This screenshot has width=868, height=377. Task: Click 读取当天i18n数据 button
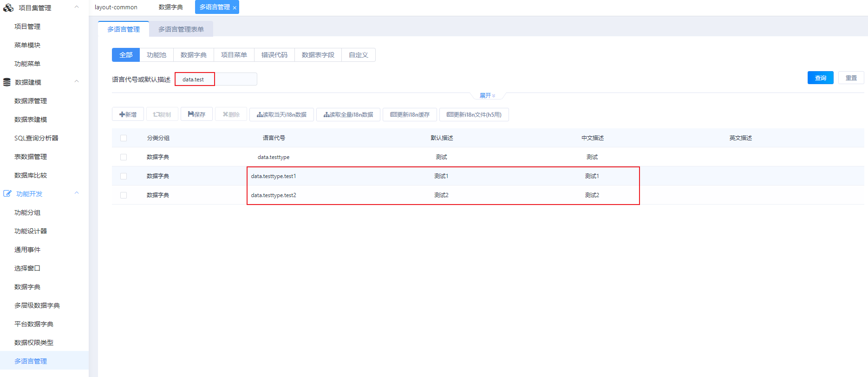point(281,114)
